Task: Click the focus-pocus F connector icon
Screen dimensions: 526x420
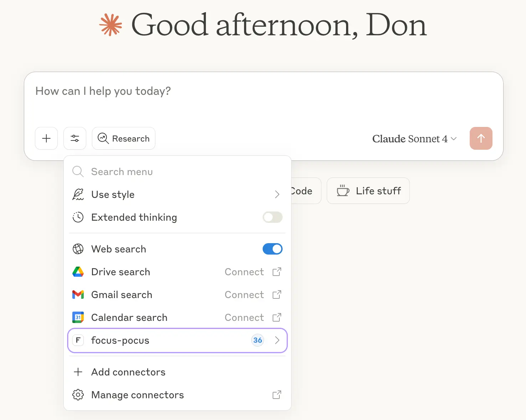Action: point(78,340)
